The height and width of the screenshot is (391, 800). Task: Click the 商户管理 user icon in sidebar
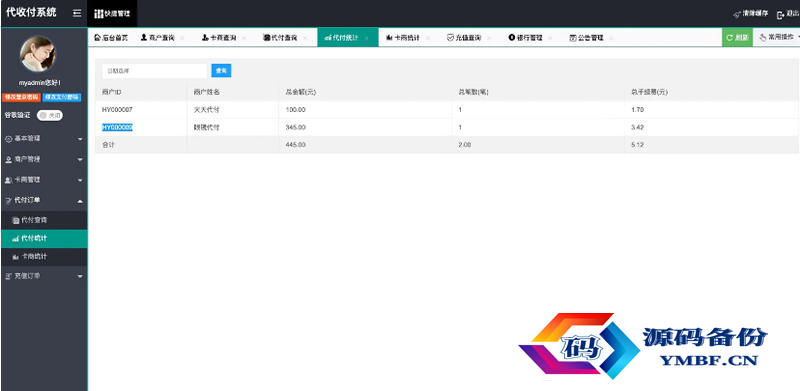8,160
